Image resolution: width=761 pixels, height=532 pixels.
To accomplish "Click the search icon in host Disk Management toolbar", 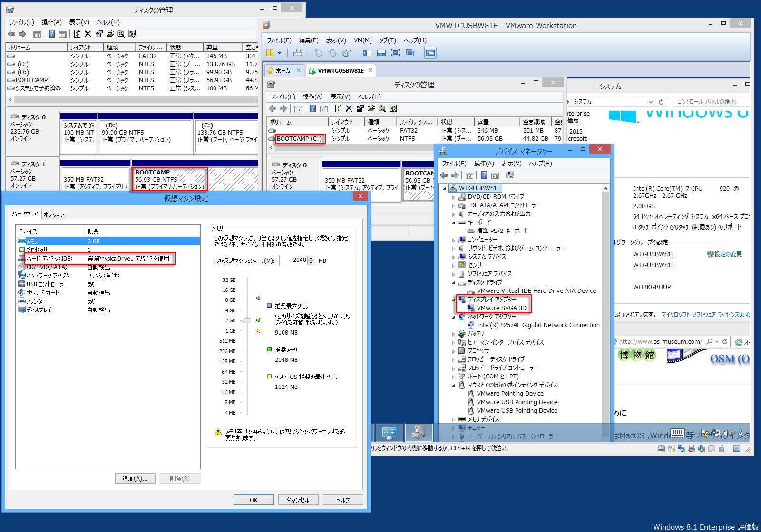I will click(x=121, y=34).
